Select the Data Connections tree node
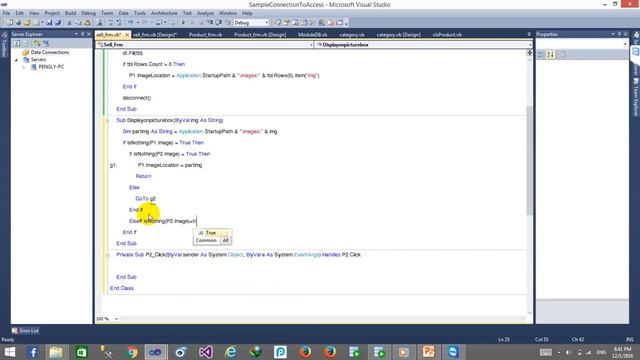This screenshot has height=360, width=640. [50, 52]
